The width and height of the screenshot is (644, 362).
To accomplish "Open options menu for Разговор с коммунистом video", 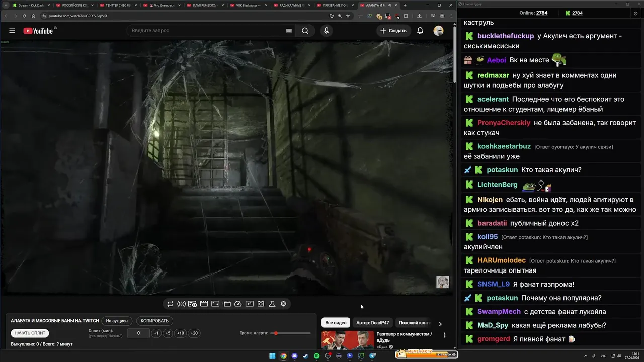I will tap(444, 335).
